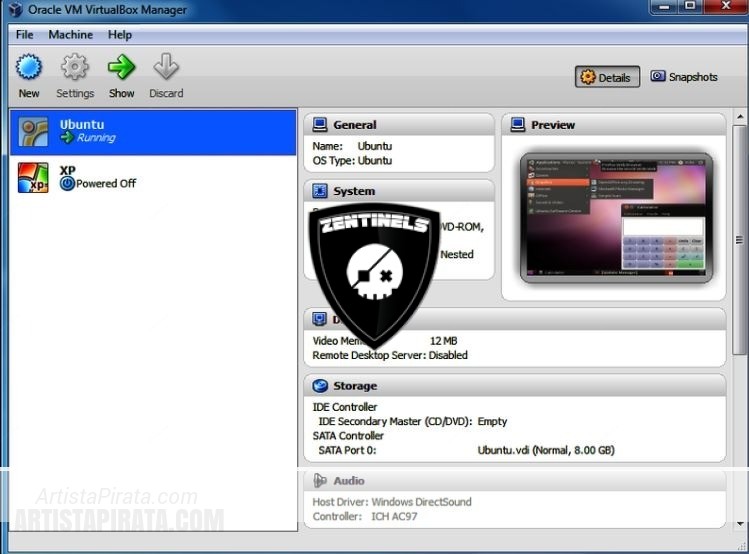Screen dimensions: 749x554
Task: Click the Ubuntu desktop preview thumbnail
Action: pos(616,217)
